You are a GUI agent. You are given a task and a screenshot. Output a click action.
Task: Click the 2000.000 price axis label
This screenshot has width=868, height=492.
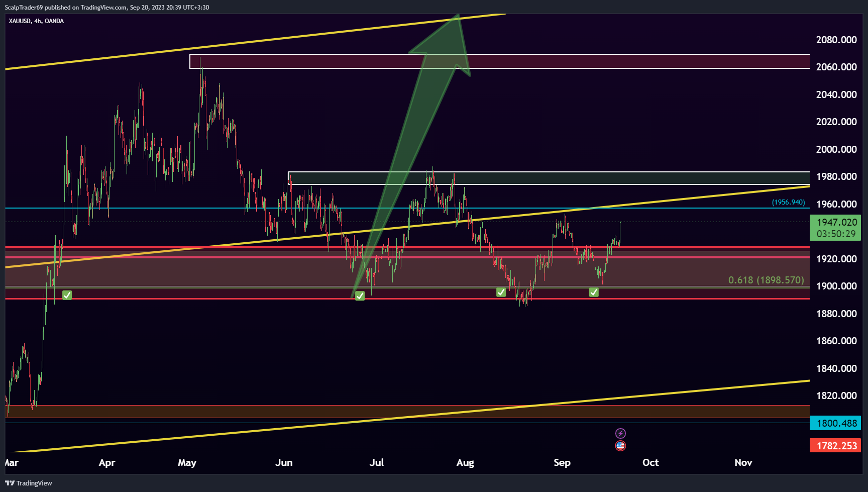tap(836, 149)
